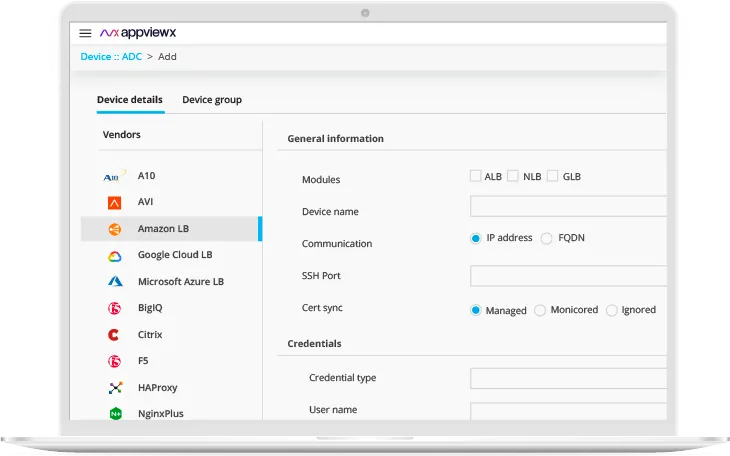Select F5 vendor name
This screenshot has height=456, width=730.
143,361
